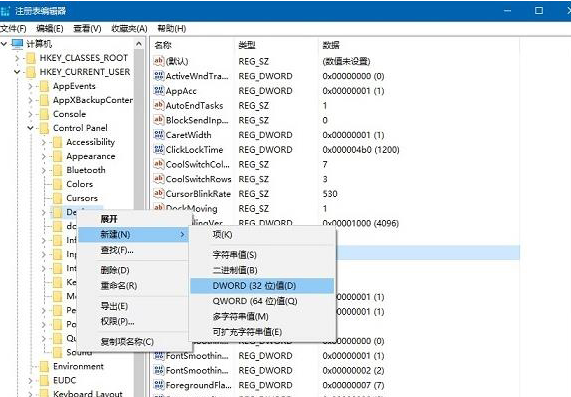Collapse the Control Panel key
The height and width of the screenshot is (397, 571).
[30, 128]
